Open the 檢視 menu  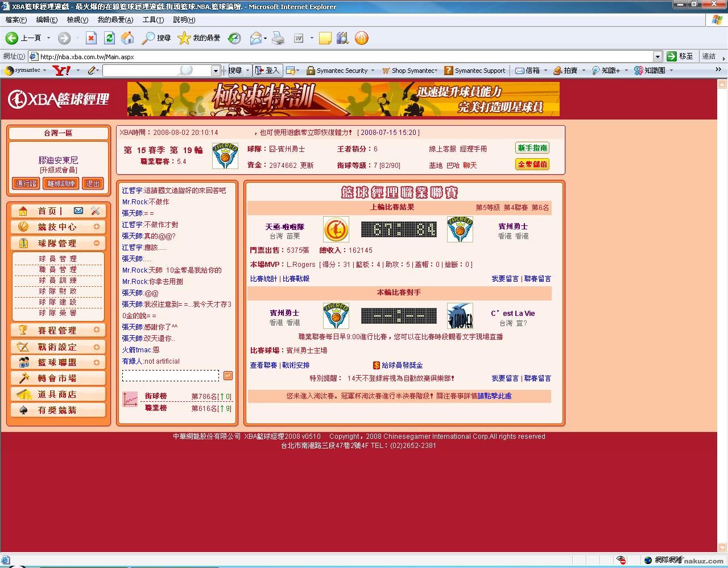click(77, 20)
